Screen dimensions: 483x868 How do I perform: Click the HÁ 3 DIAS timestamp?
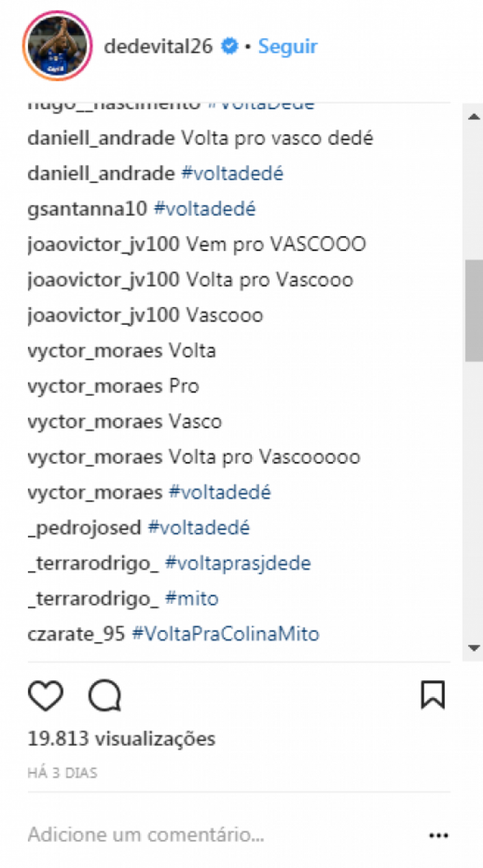63,773
